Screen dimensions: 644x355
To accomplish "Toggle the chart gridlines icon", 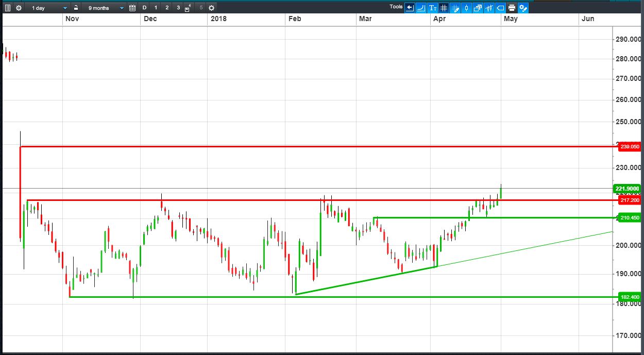I will (444, 8).
